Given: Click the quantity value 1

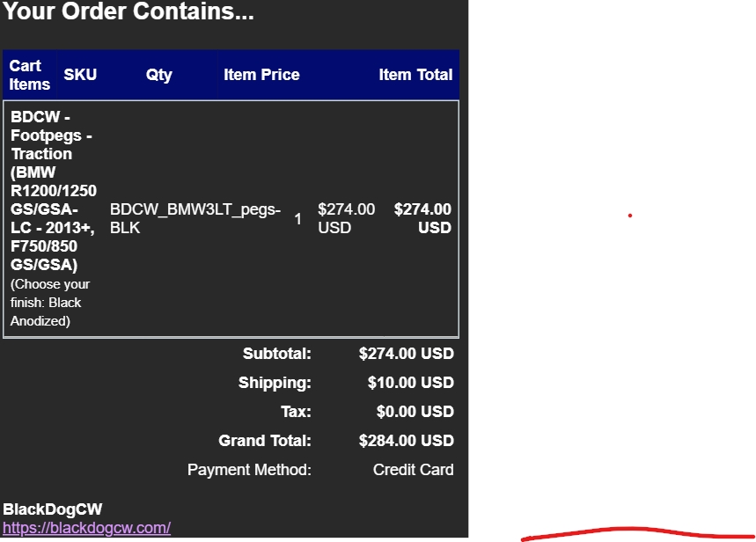Looking at the screenshot, I should tap(297, 219).
